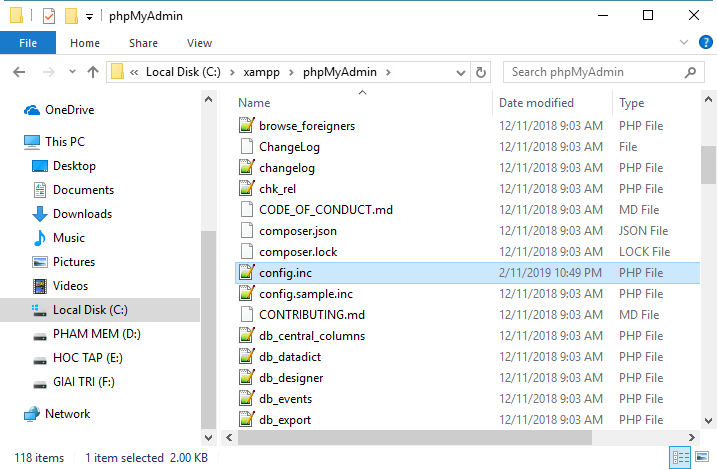Viewport: 717px width, 469px height.
Task: Sort by Date modified column header
Action: point(536,103)
